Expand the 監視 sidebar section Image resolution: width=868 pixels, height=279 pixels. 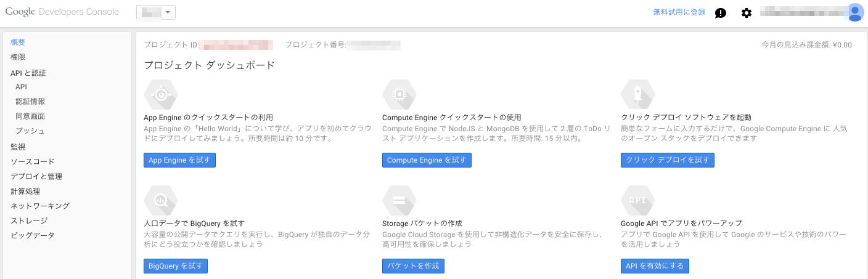(18, 147)
